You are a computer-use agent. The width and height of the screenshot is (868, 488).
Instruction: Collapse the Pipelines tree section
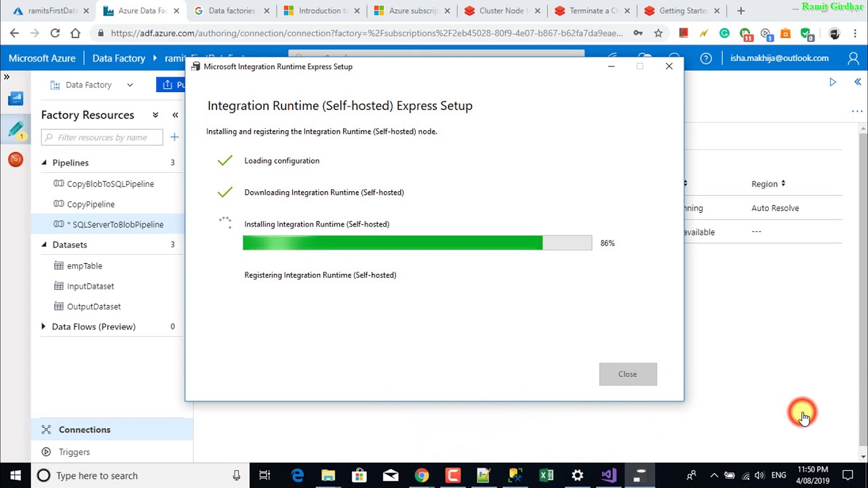pos(44,163)
